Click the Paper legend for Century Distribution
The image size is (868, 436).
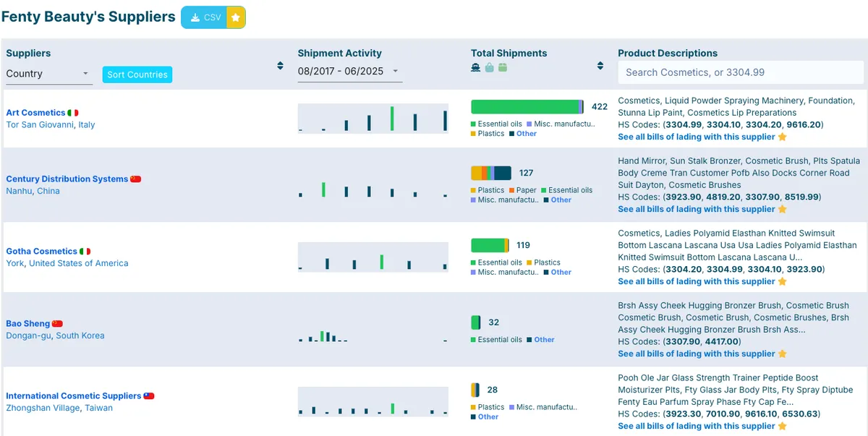pyautogui.click(x=522, y=191)
